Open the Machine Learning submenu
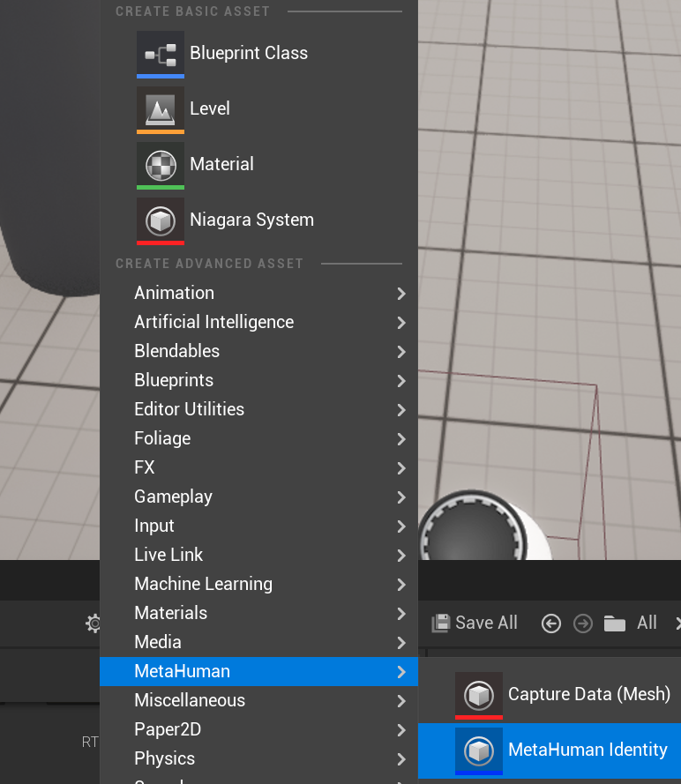Viewport: 681px width, 784px height. 259,584
